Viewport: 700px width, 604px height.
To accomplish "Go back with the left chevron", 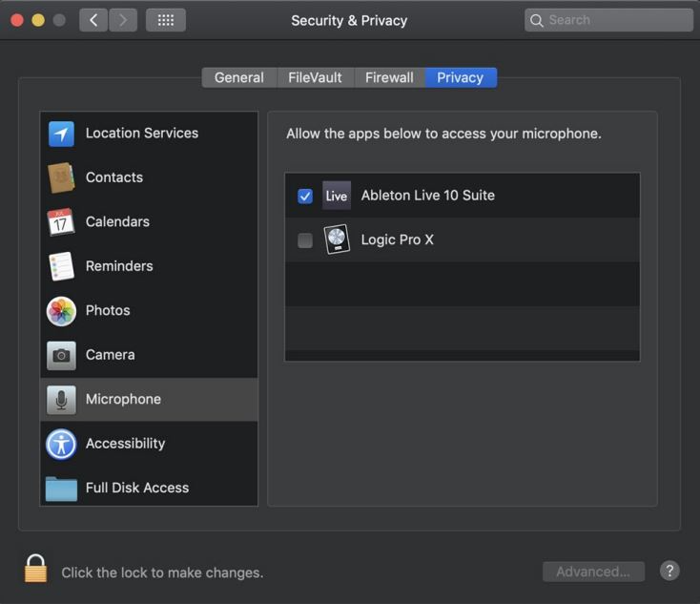I will (x=93, y=20).
